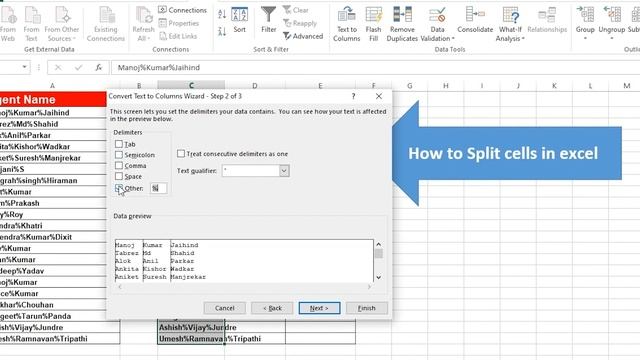Click cell with khar%Chouhan
Viewport: 640px width, 360px height.
(53, 304)
